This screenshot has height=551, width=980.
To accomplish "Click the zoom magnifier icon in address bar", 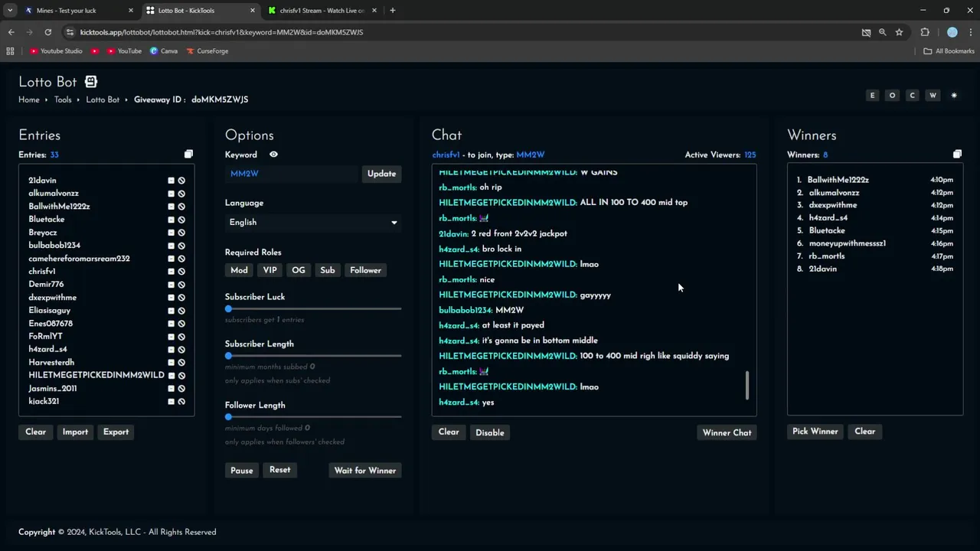I will (882, 32).
